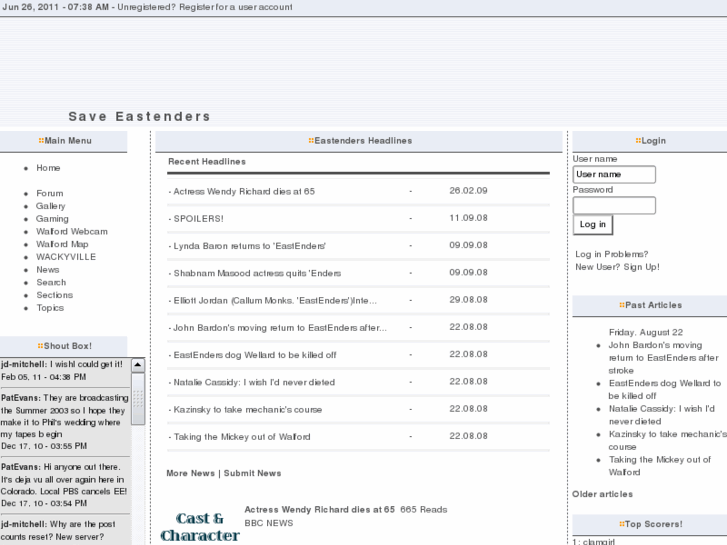The image size is (727, 545).
Task: Open Lynda Baron returns to 'EastEnders' headline
Action: pyautogui.click(x=249, y=246)
